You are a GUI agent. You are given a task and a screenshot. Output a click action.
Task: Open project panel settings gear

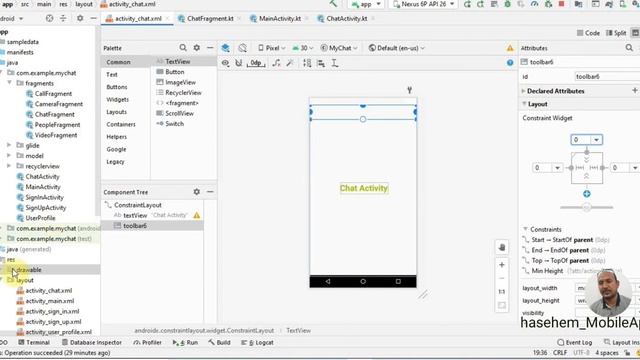(x=80, y=18)
